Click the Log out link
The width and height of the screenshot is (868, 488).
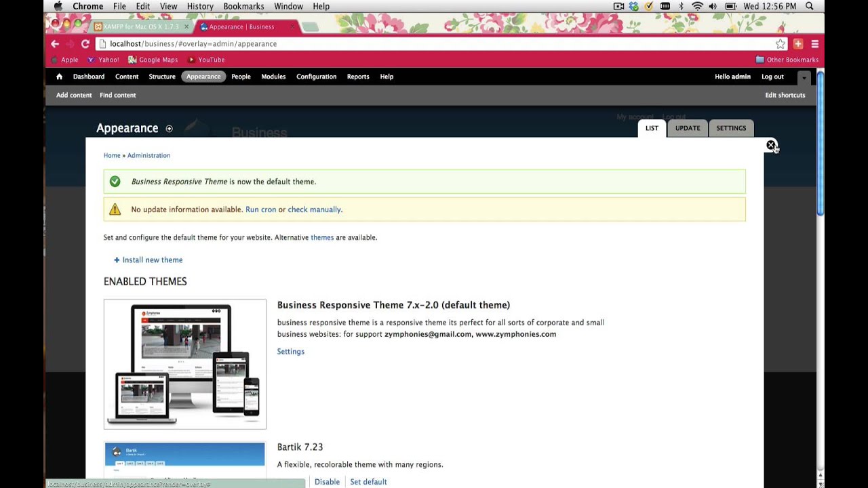[772, 77]
